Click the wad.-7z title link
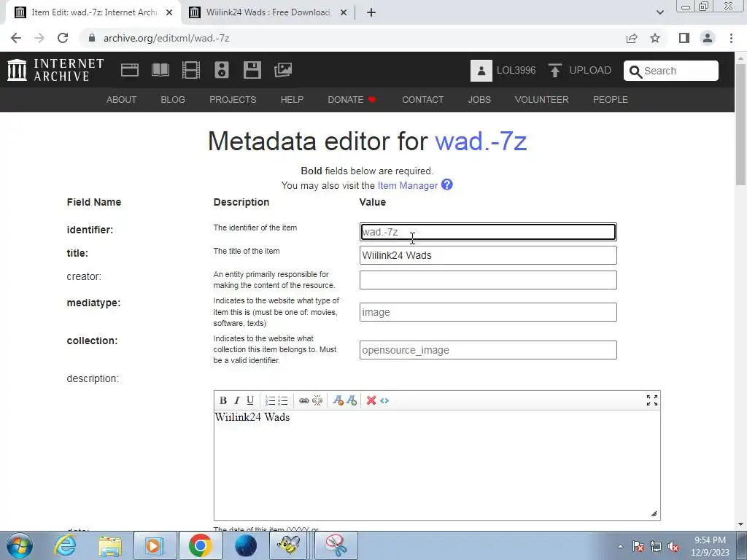This screenshot has height=560, width=747. click(481, 141)
